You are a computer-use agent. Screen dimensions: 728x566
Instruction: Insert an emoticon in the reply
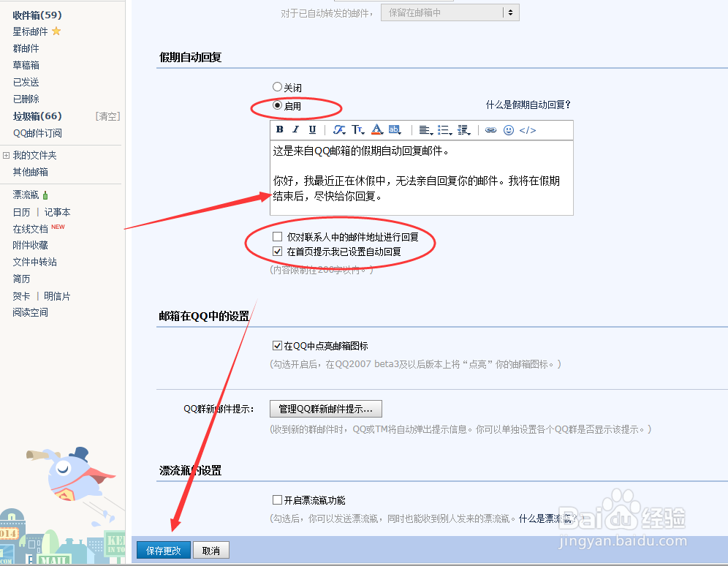point(509,130)
